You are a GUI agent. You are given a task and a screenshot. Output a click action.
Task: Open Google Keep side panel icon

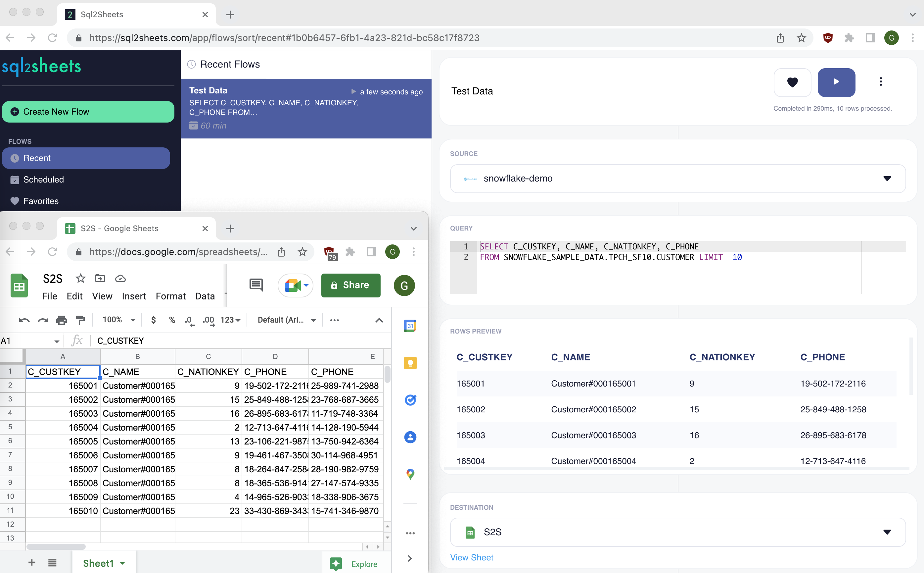[410, 363]
